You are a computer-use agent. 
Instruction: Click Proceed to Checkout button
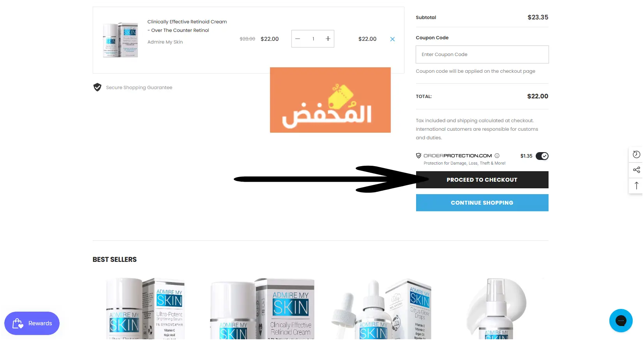click(x=482, y=180)
